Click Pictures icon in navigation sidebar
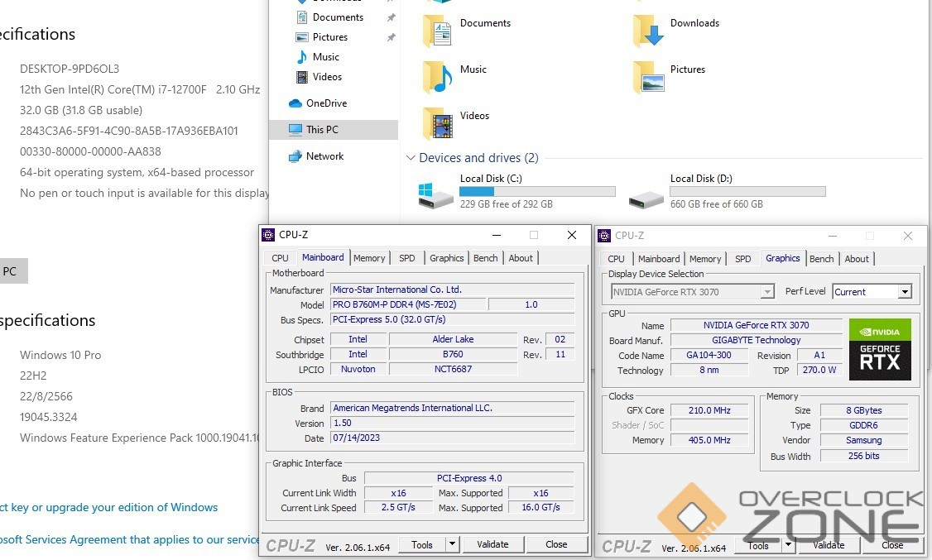 302,37
